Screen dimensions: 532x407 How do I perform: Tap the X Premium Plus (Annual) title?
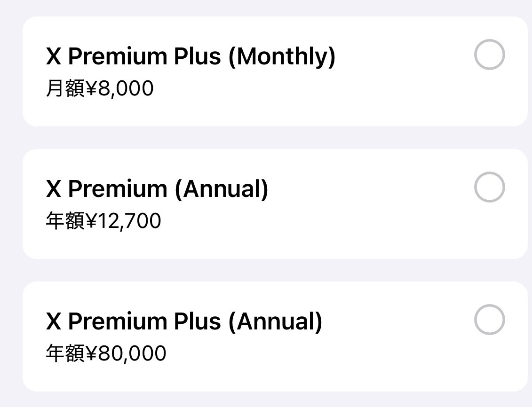[184, 321]
